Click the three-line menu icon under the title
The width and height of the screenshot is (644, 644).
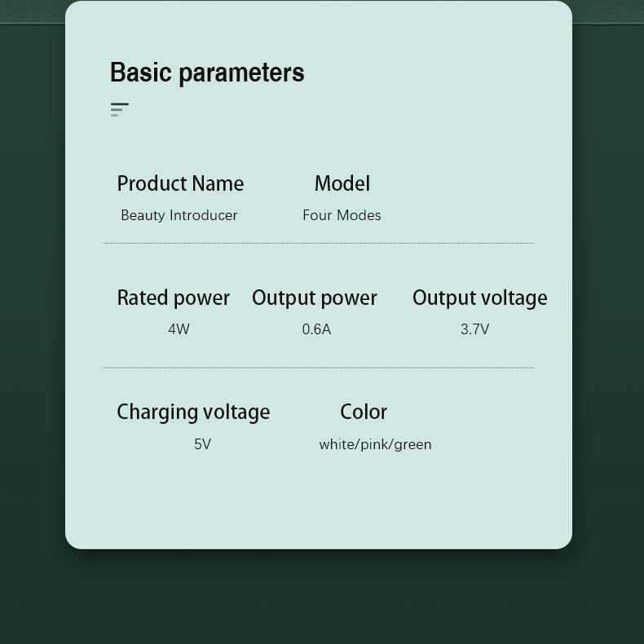(x=120, y=109)
